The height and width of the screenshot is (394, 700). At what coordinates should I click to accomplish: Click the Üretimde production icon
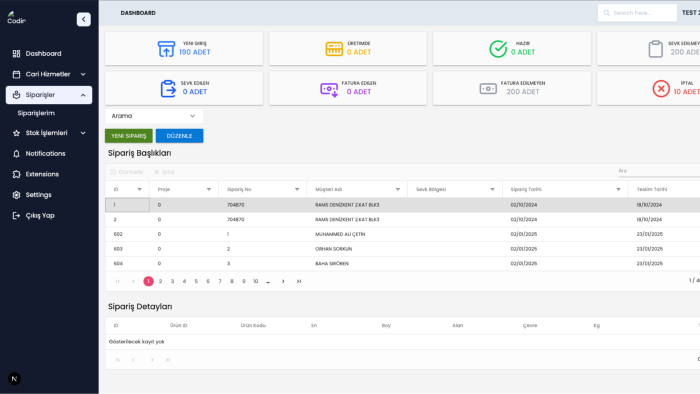click(x=334, y=49)
